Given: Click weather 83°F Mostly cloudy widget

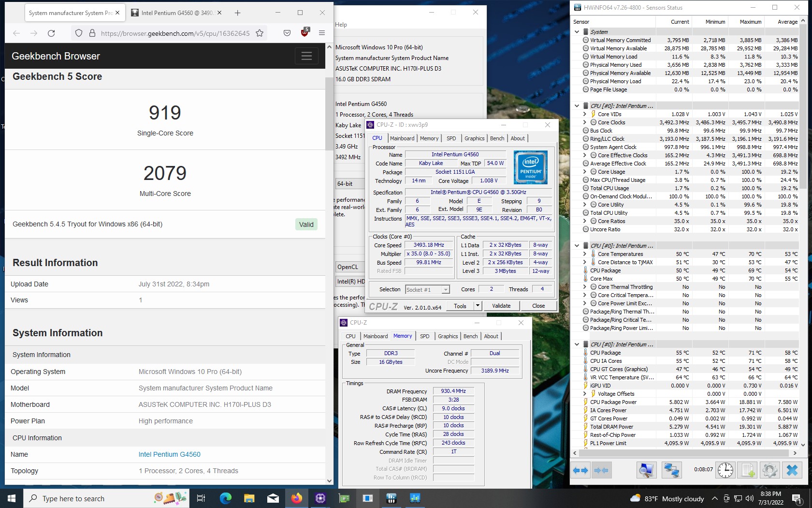Looking at the screenshot, I should tap(667, 498).
